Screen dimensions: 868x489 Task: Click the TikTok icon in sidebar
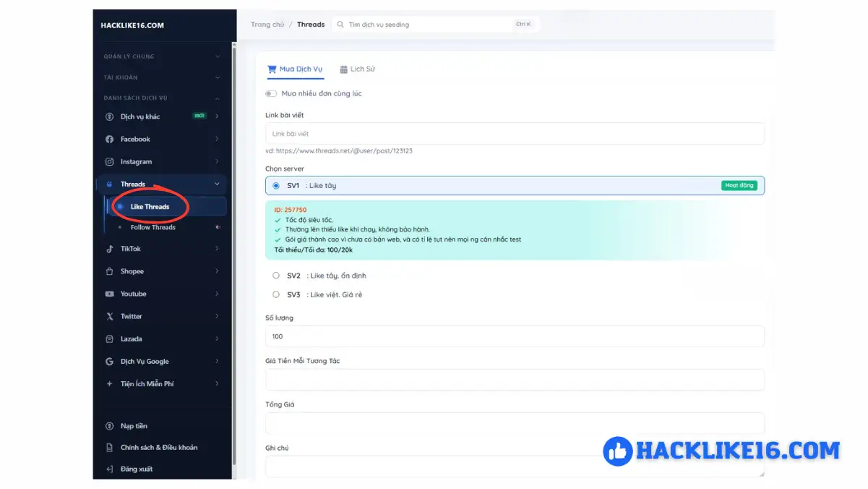[110, 249]
